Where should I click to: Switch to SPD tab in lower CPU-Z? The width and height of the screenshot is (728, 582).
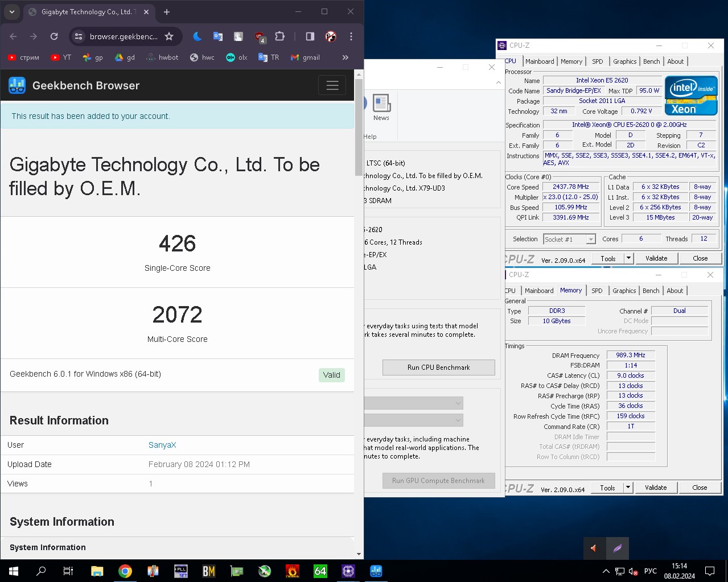point(597,291)
